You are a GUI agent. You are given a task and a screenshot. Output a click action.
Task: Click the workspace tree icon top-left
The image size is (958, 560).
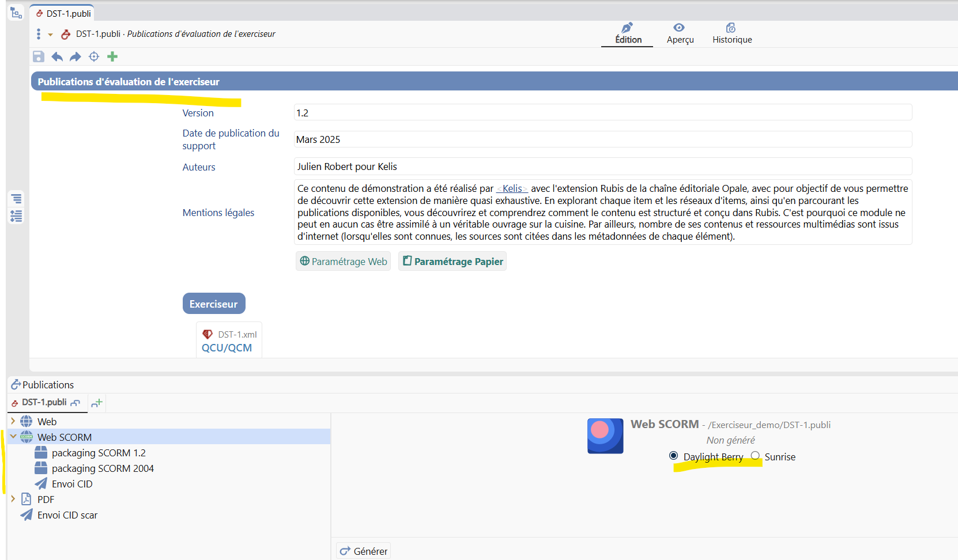point(16,13)
